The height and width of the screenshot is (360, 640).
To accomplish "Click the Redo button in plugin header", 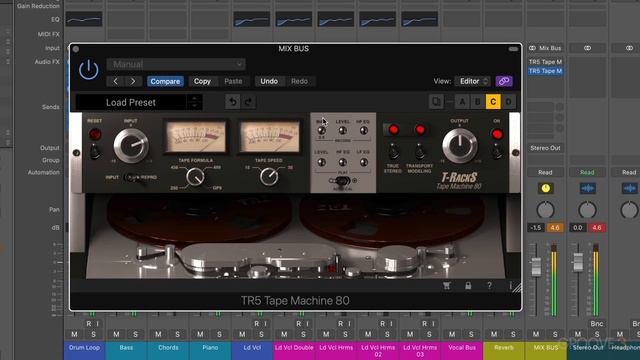I will (x=299, y=81).
